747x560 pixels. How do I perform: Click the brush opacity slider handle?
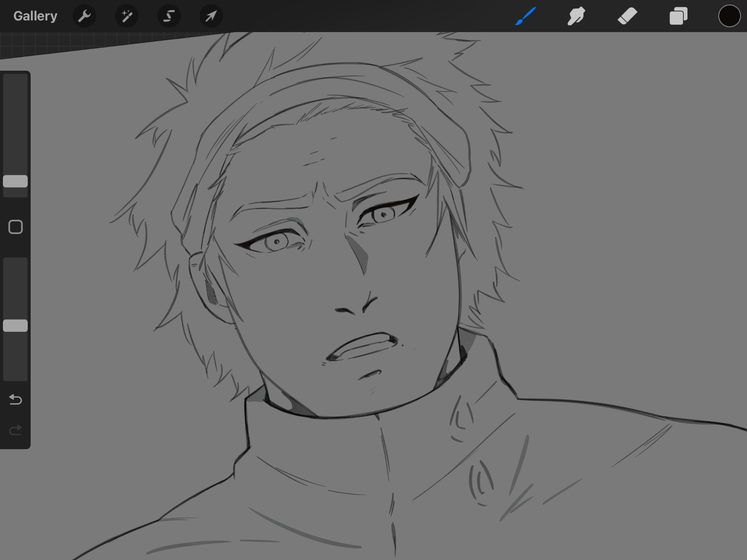(x=15, y=326)
